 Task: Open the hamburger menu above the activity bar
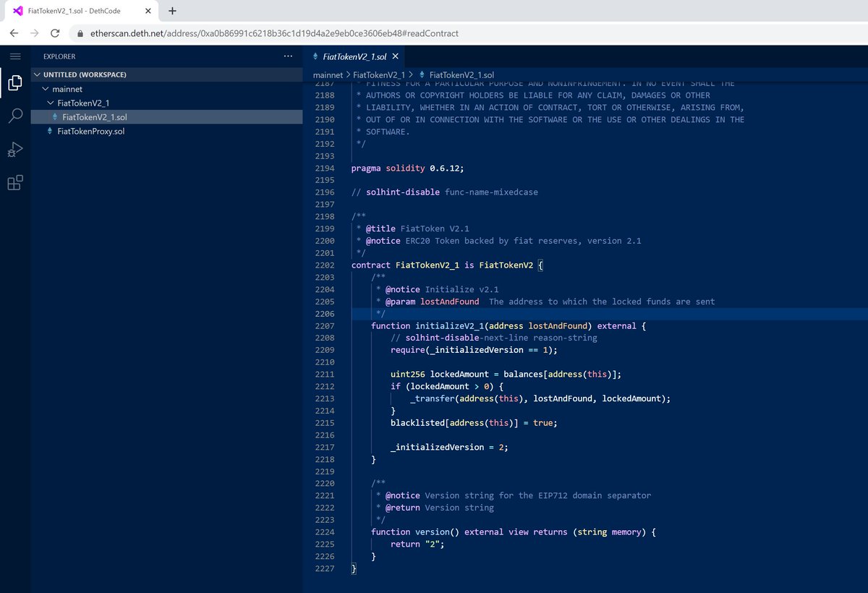click(x=14, y=56)
